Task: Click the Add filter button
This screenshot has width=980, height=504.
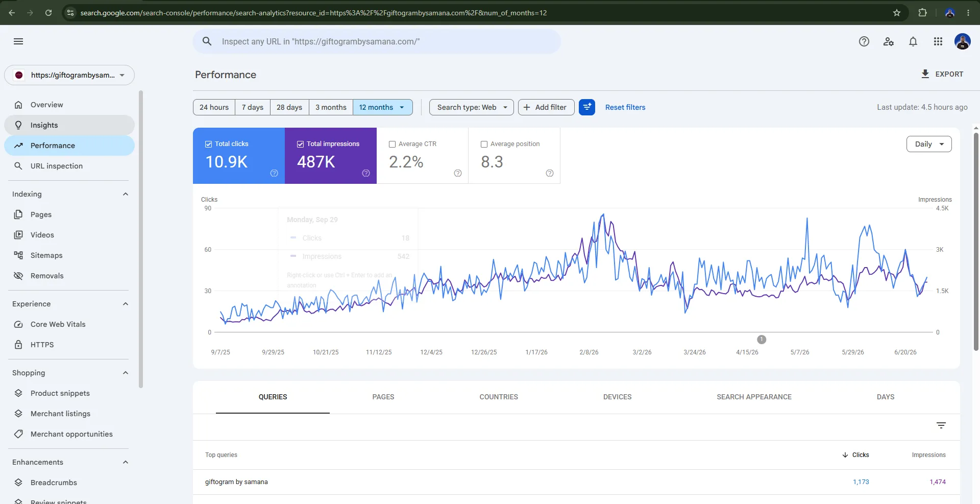Action: click(546, 107)
